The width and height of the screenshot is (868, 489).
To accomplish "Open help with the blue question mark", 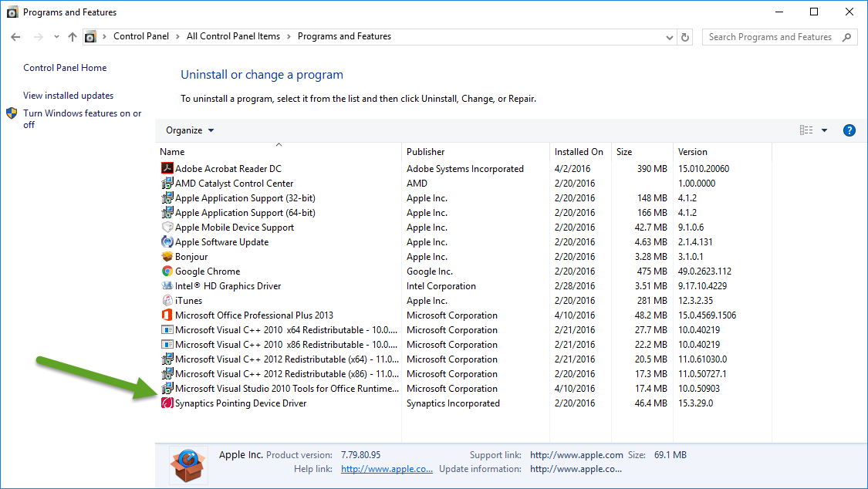I will [x=849, y=130].
